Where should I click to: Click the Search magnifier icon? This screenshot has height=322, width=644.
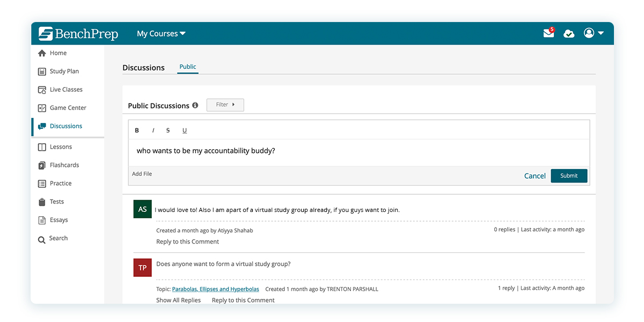coord(42,239)
